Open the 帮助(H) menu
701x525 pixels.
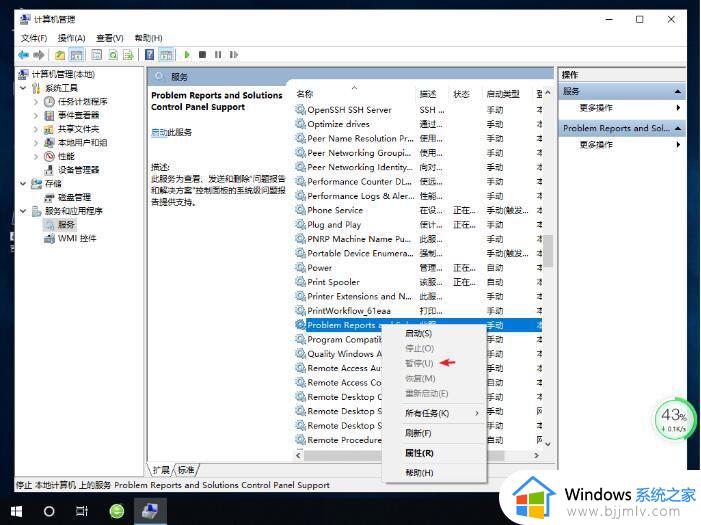(x=148, y=38)
